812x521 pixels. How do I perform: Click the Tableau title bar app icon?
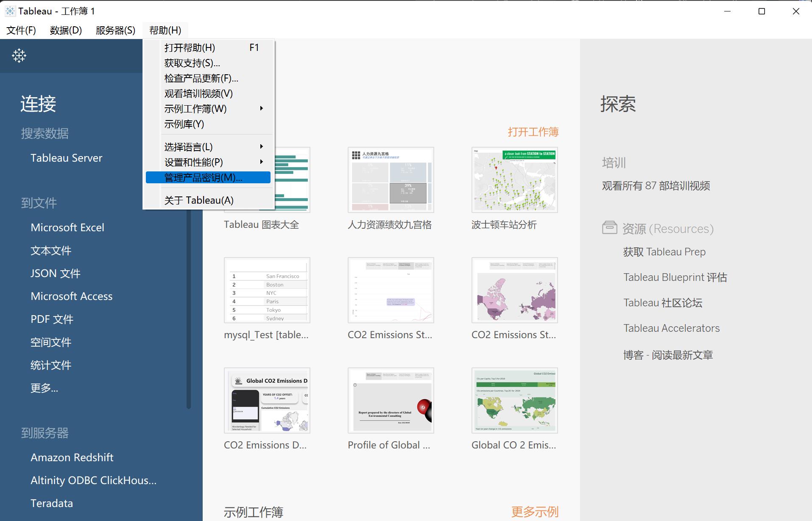point(10,11)
